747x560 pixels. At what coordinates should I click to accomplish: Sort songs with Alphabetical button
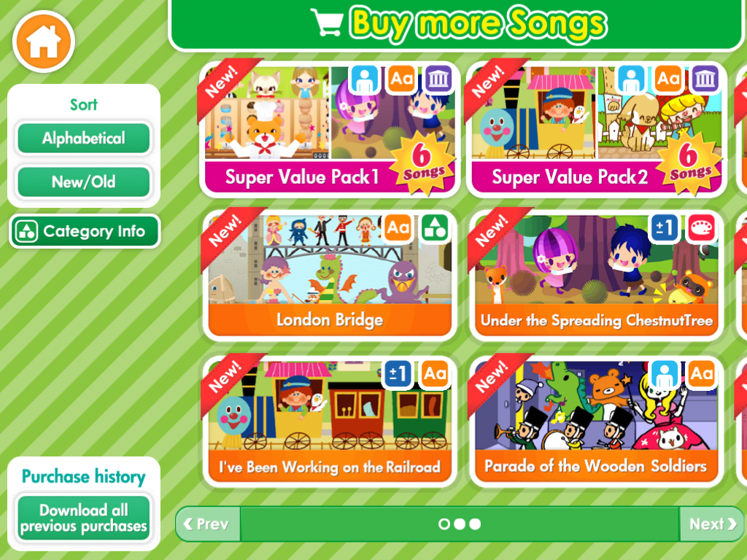point(84,138)
